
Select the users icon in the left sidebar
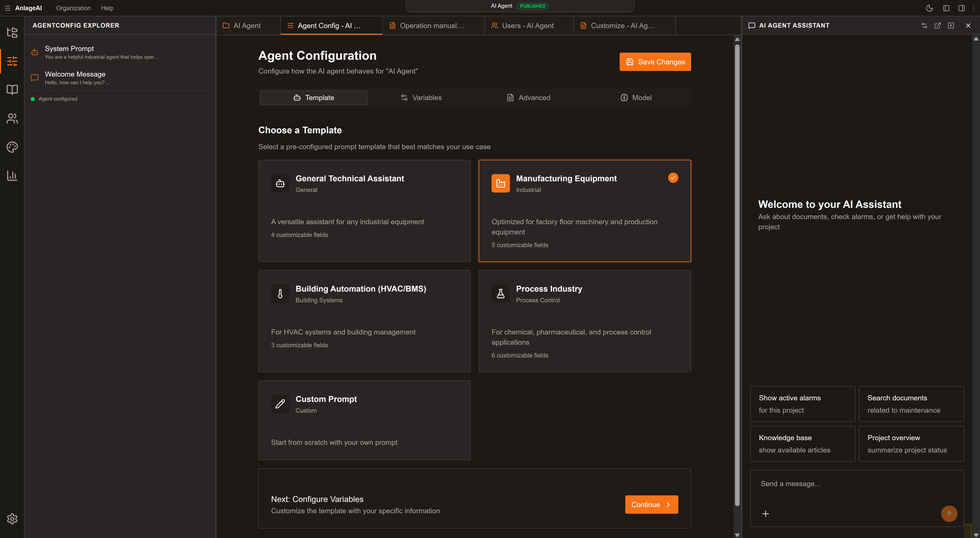pyautogui.click(x=12, y=118)
